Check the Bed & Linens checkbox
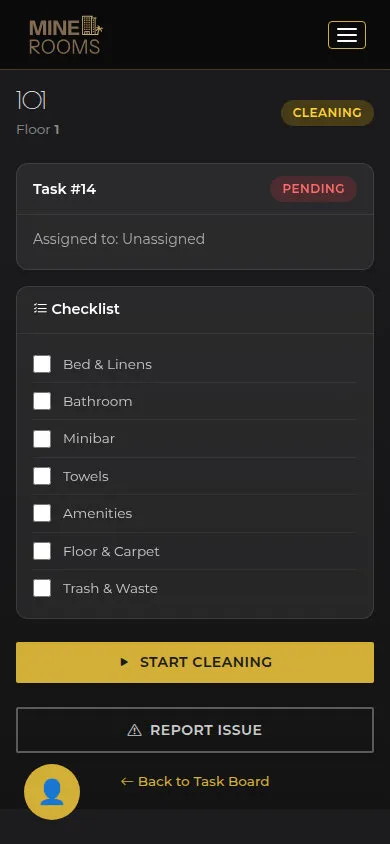Viewport: 390px width, 844px height. [42, 364]
